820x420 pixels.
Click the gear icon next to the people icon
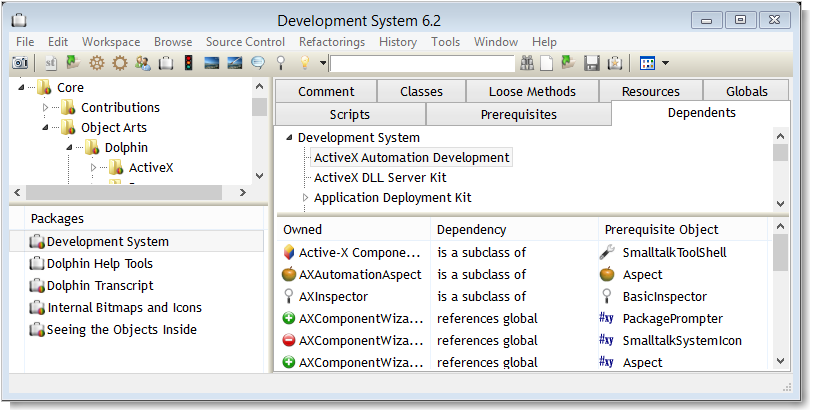(120, 63)
